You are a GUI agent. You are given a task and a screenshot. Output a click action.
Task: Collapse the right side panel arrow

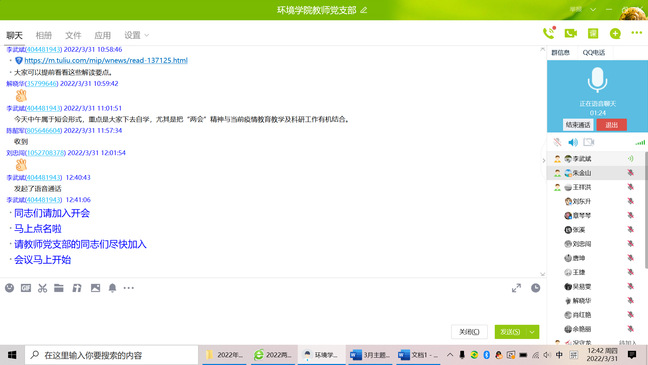(543, 160)
